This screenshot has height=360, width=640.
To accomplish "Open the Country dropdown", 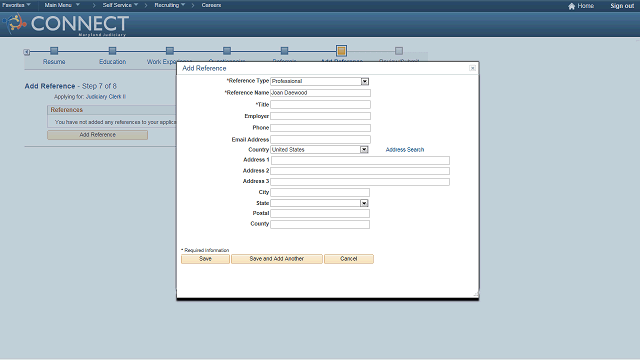I will tap(364, 149).
